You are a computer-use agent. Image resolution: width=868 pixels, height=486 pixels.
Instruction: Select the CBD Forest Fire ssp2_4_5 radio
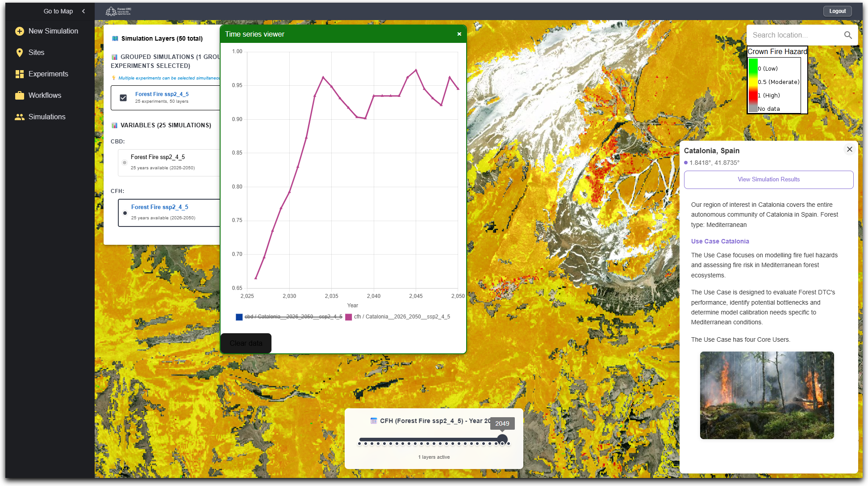pos(125,163)
